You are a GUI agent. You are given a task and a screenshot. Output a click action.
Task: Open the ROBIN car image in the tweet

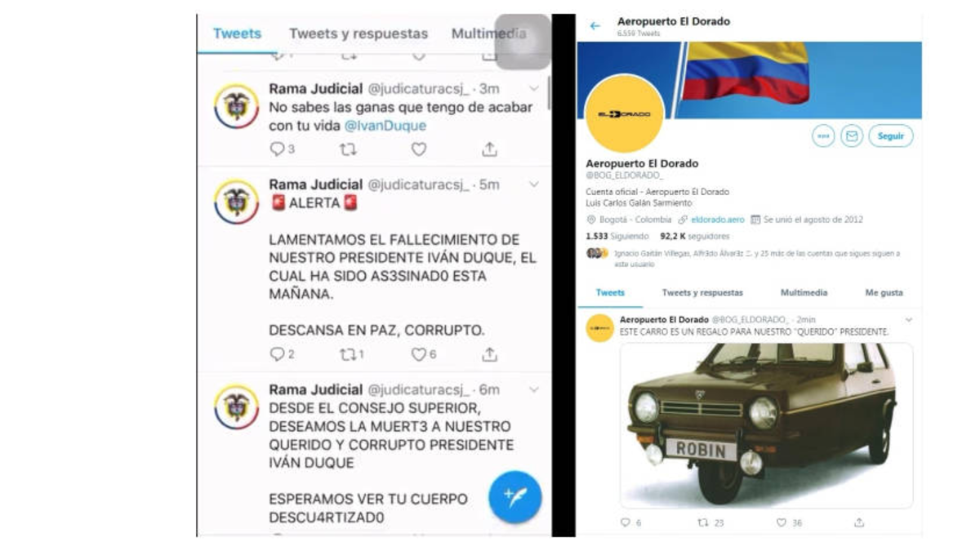[766, 425]
